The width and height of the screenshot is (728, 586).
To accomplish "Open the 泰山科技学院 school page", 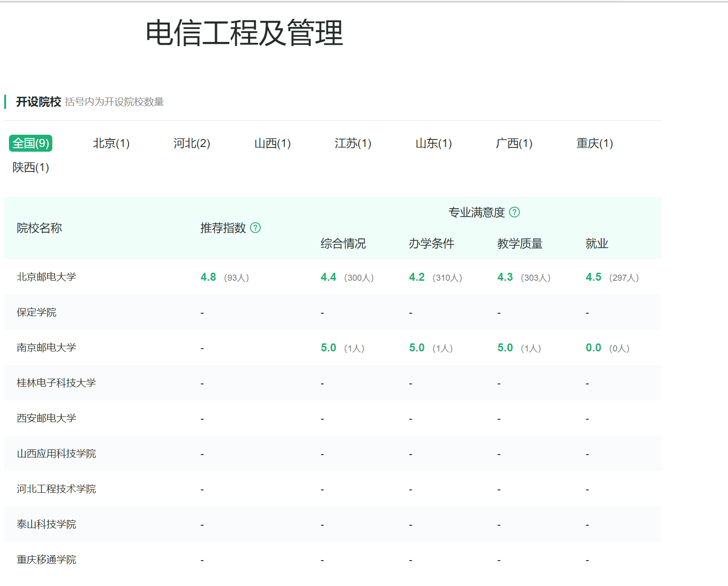I will point(46,524).
